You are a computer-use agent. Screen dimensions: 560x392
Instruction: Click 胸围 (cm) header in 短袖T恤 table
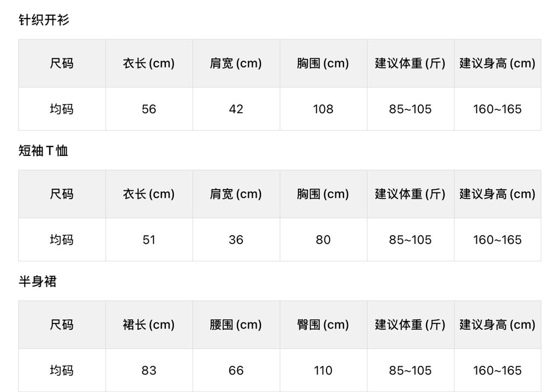(323, 194)
